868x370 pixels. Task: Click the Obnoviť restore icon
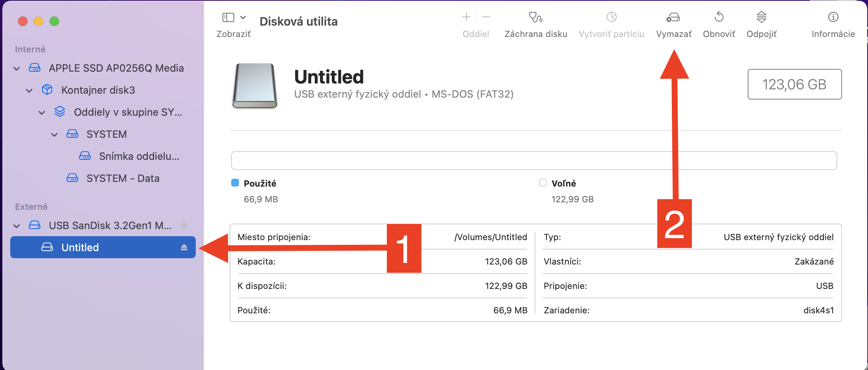pyautogui.click(x=719, y=17)
